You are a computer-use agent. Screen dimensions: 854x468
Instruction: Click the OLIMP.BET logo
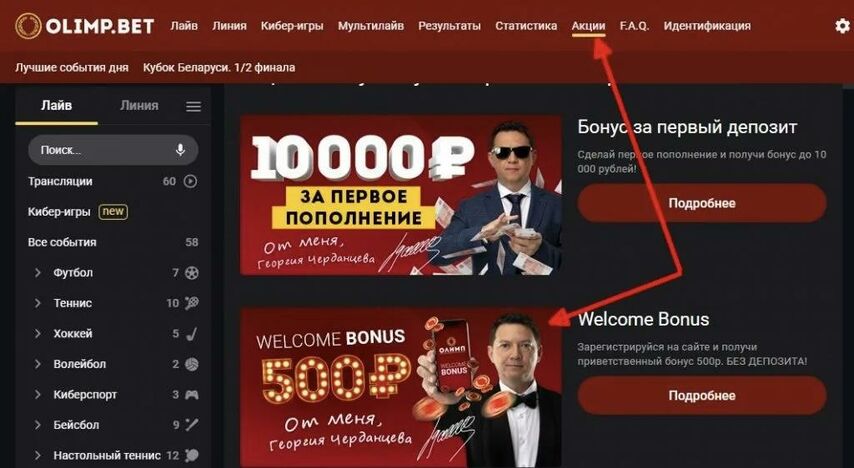click(84, 26)
